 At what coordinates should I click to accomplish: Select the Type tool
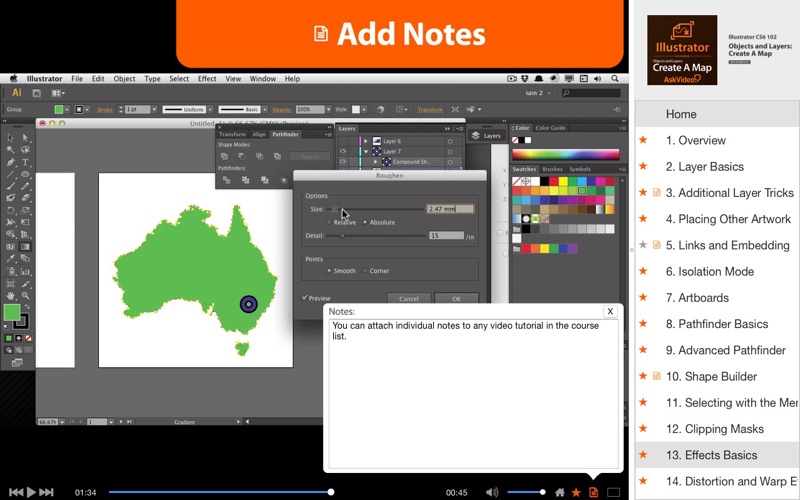pyautogui.click(x=25, y=162)
